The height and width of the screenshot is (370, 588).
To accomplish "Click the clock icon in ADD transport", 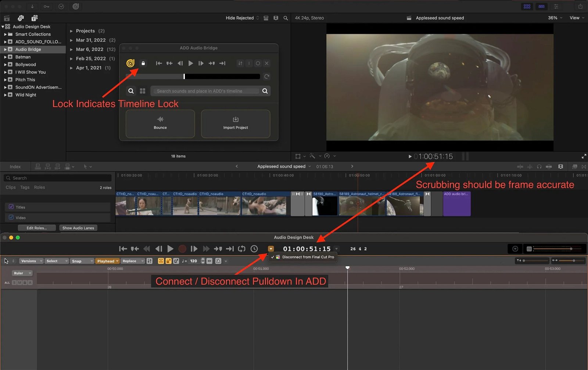I will [x=254, y=249].
